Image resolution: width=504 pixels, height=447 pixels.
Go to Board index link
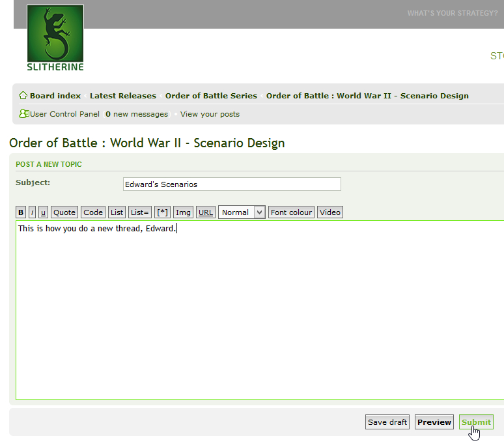point(55,96)
